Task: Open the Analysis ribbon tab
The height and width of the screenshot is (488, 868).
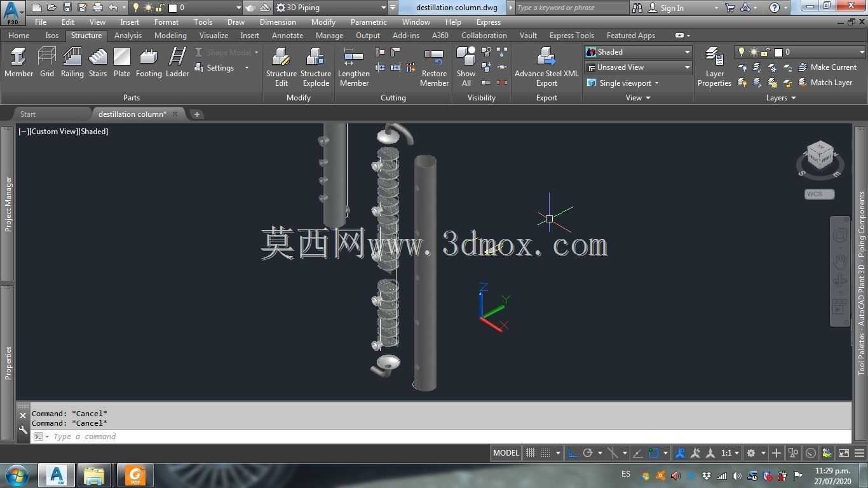Action: tap(128, 36)
